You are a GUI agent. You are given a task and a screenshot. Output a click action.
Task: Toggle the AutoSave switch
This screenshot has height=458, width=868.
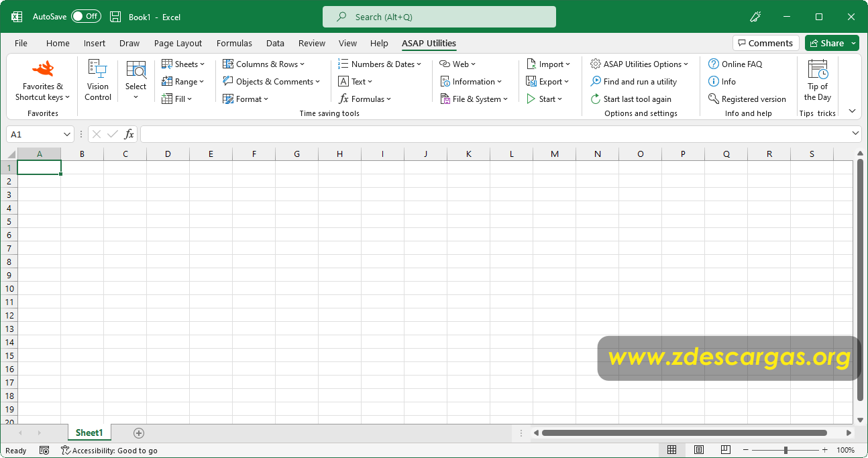(86, 17)
